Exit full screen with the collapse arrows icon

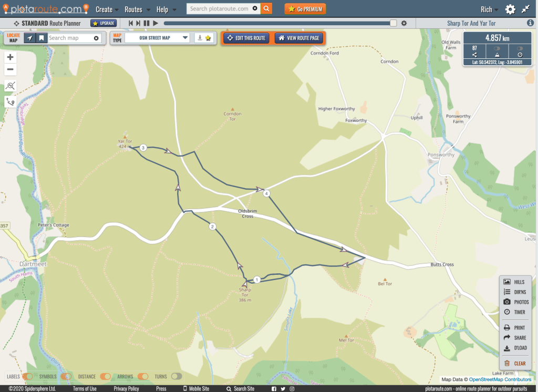(x=526, y=9)
